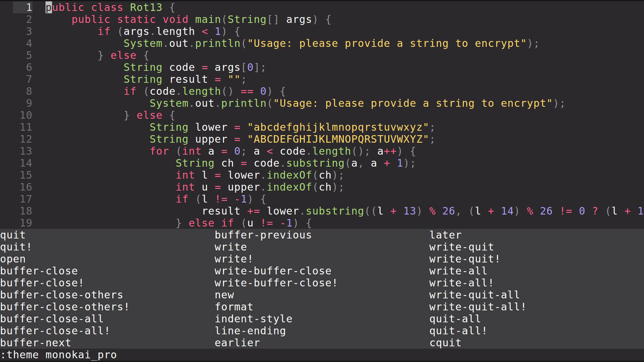Image resolution: width=644 pixels, height=362 pixels.
Task: Choose buffer-close from the command list
Action: (x=39, y=271)
